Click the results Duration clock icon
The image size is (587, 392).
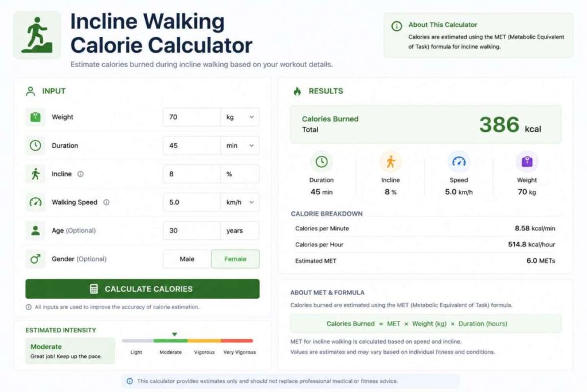[321, 162]
